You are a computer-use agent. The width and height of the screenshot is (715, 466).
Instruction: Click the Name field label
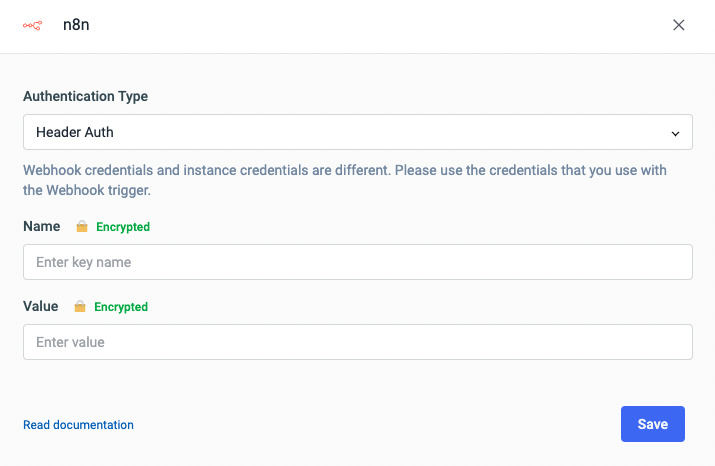point(41,227)
